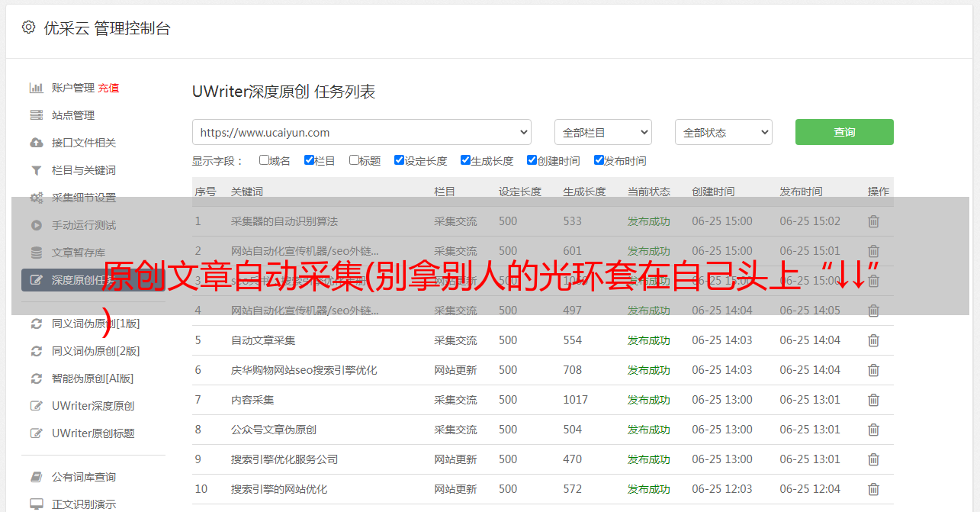
Task: Click trash icon for row 10 搜索引擎的网站优化
Action: pos(874,489)
